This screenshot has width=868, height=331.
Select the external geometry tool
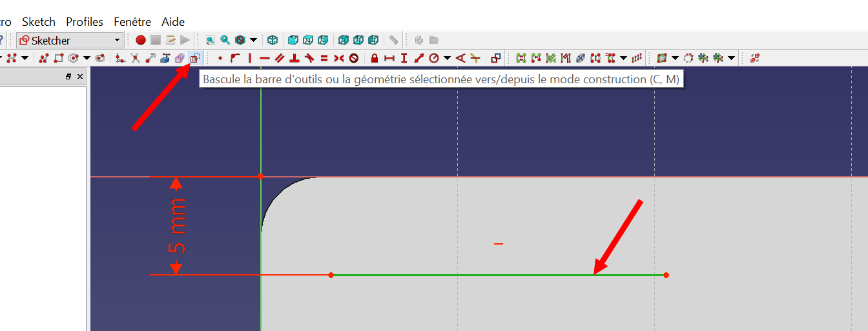(165, 58)
